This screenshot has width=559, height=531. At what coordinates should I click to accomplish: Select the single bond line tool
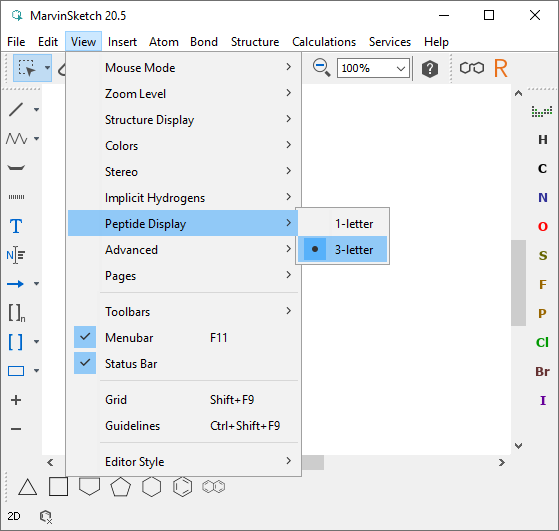(x=16, y=109)
